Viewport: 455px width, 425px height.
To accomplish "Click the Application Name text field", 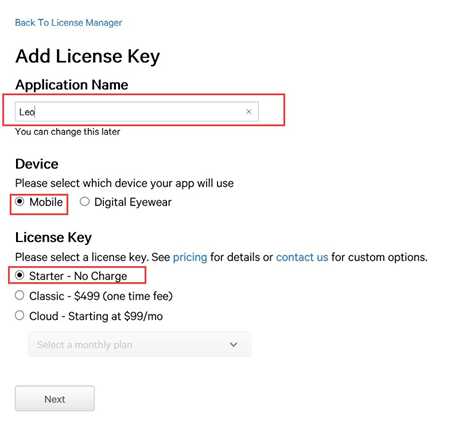I will point(137,112).
